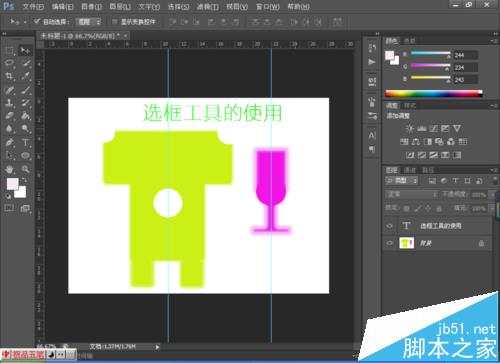The height and width of the screenshot is (363, 500).
Task: Add a Channel Mixer adjustment
Action: point(451,142)
